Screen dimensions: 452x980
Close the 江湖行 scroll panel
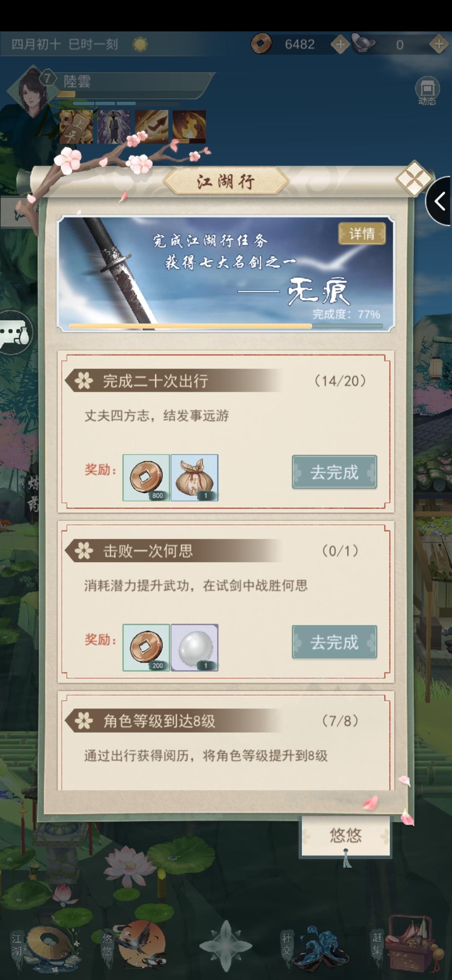tap(413, 178)
